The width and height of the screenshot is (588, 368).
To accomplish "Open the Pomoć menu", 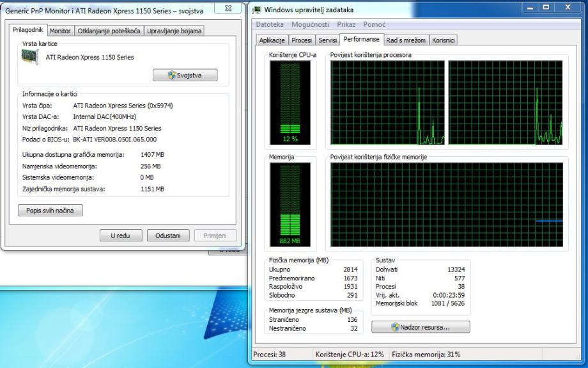I will tap(375, 24).
